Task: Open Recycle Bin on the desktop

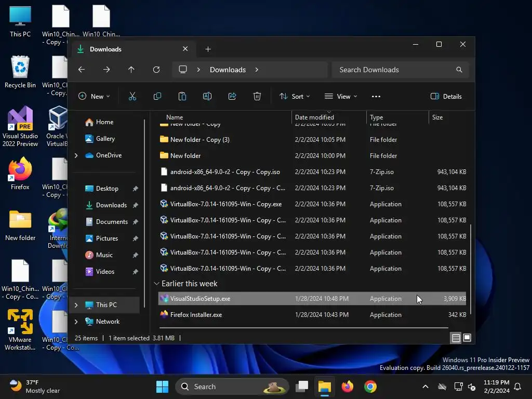Action: tap(20, 72)
